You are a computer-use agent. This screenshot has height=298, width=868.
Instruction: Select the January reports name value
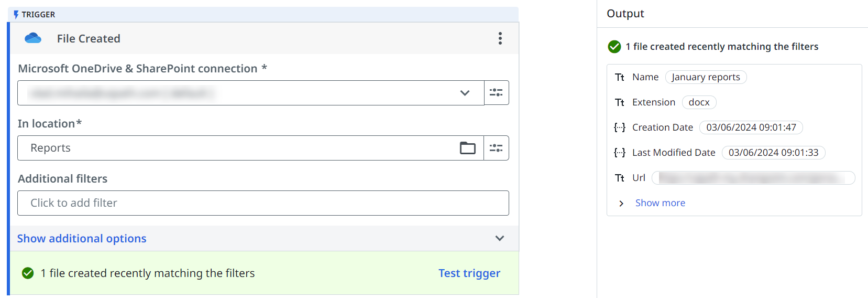click(706, 77)
